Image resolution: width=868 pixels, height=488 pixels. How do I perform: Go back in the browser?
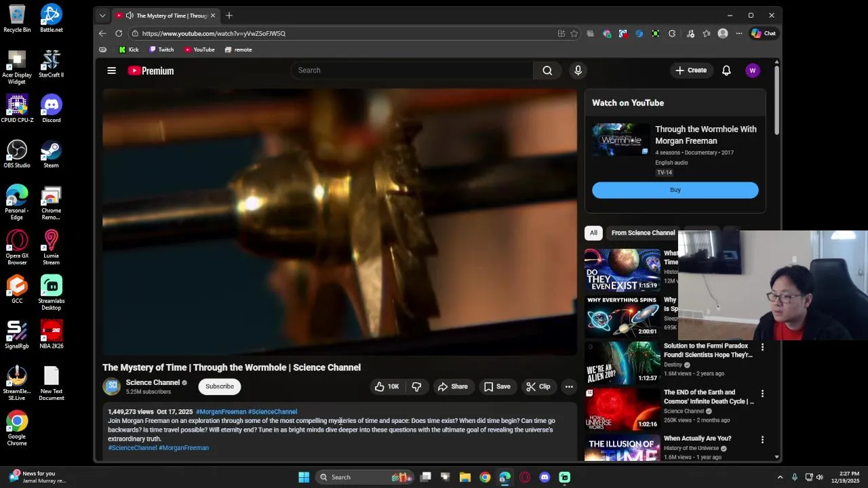[x=102, y=33]
